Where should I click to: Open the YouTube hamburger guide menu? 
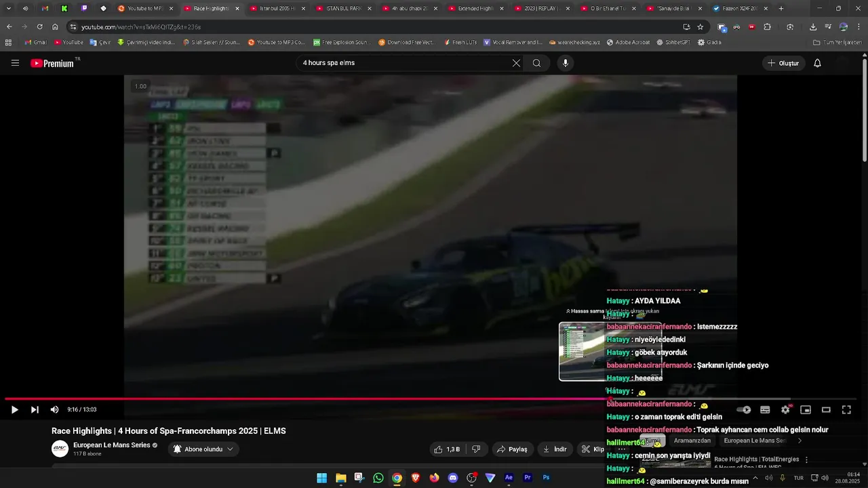click(15, 63)
